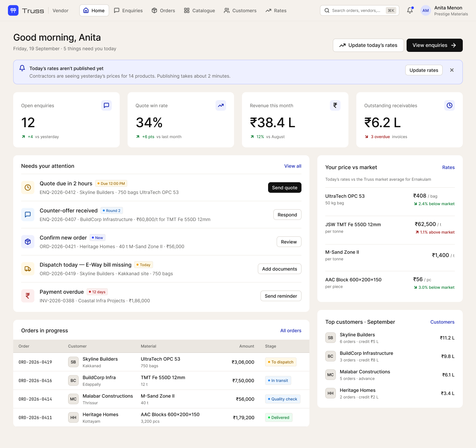Click the Outstanding receivables clock icon
Image resolution: width=476 pixels, height=448 pixels.
450,105
